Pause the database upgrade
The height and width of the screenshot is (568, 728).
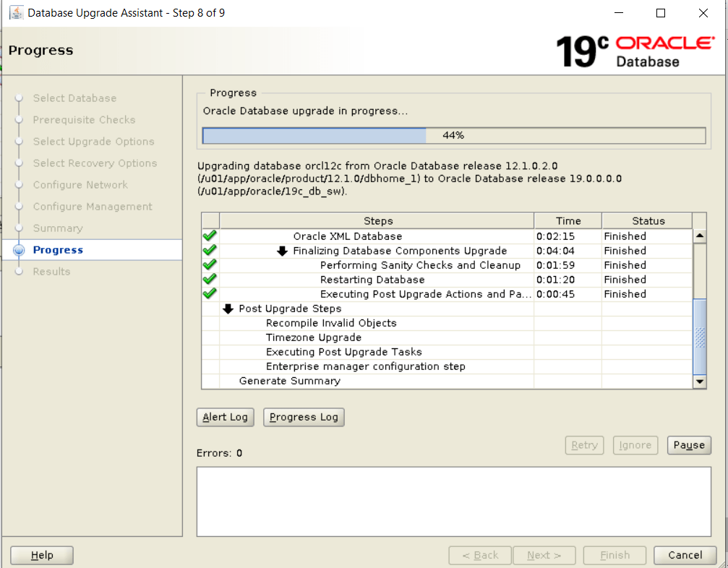(688, 445)
